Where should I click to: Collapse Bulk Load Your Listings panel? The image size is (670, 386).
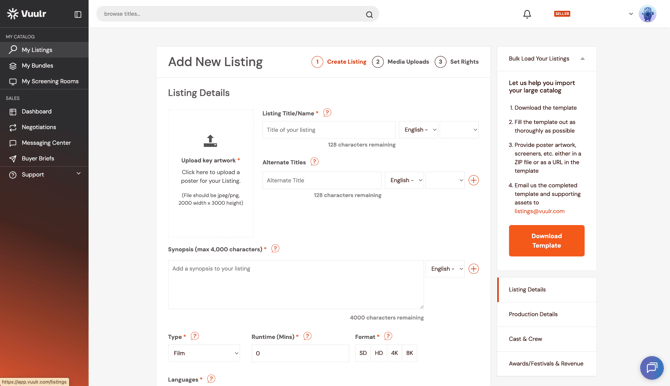(582, 59)
